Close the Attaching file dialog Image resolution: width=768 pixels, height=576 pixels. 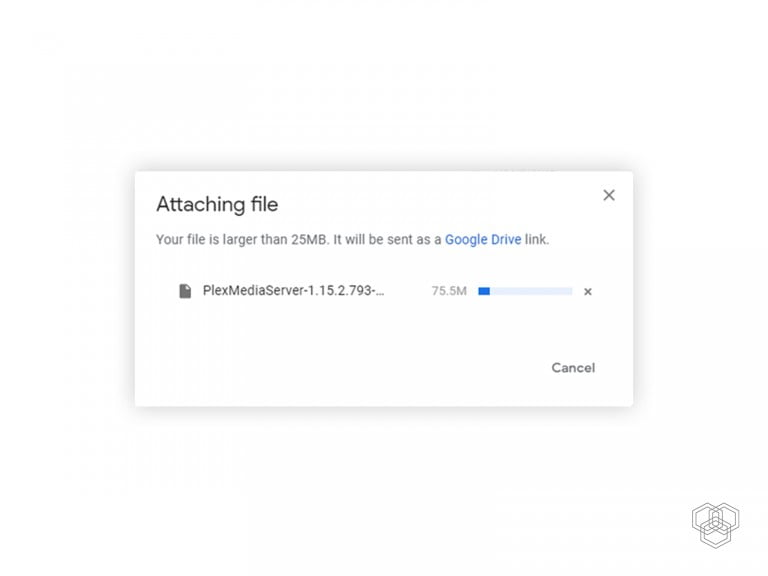(x=609, y=195)
